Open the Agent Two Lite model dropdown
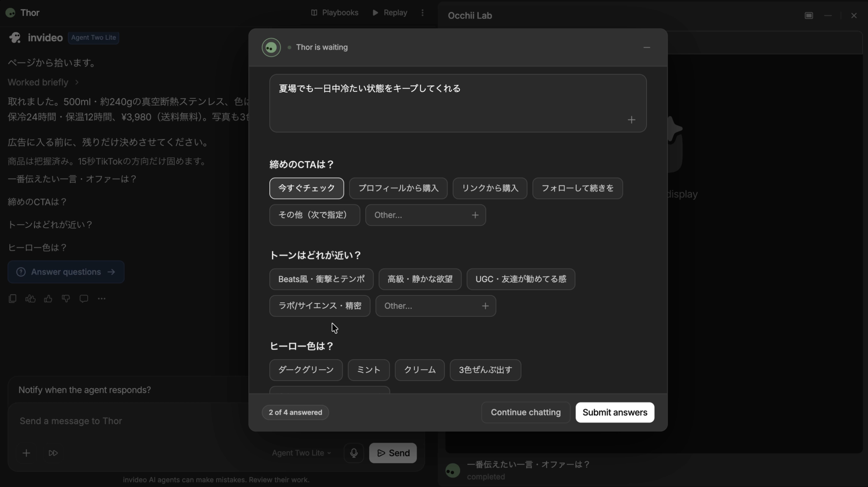This screenshot has width=868, height=487. click(301, 453)
